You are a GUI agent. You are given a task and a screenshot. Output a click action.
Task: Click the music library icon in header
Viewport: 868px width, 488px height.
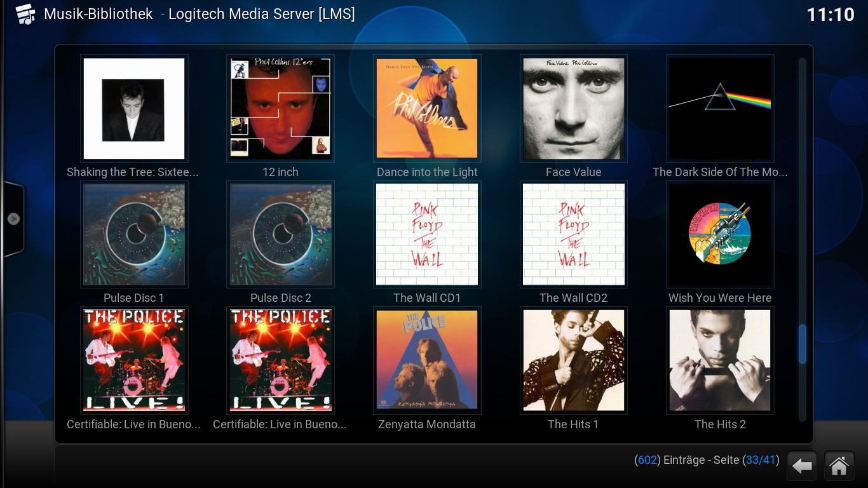[25, 14]
